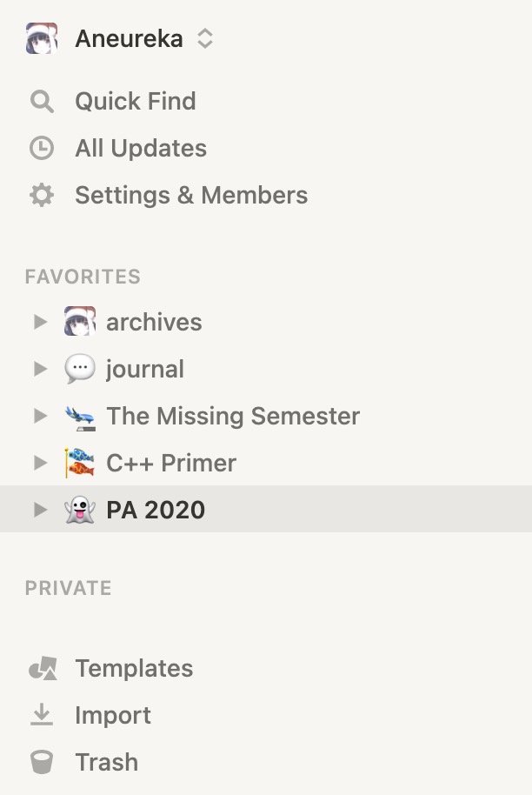Click the Settings & Members gear icon
532x795 pixels.
41,196
